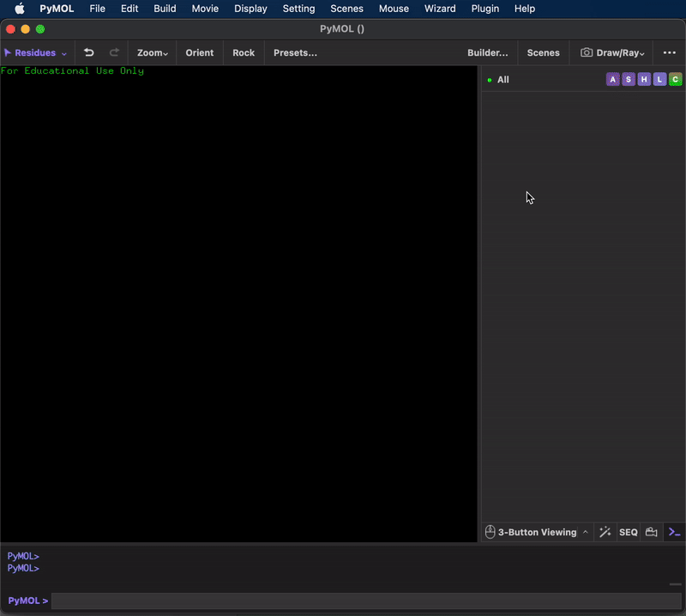Click the A action button for All
The width and height of the screenshot is (686, 616).
[612, 80]
